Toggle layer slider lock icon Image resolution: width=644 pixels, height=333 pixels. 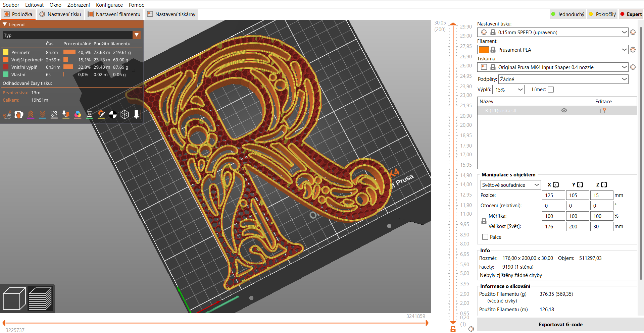click(453, 329)
